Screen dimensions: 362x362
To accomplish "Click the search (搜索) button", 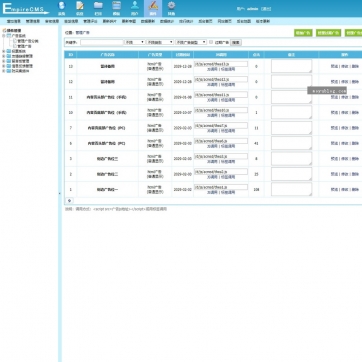I will click(236, 42).
